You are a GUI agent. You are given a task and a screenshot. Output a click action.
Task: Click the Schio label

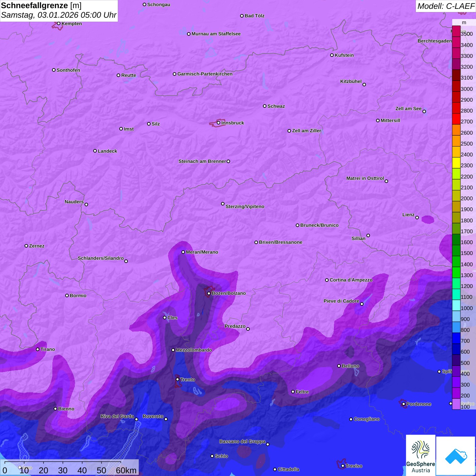coord(221,456)
